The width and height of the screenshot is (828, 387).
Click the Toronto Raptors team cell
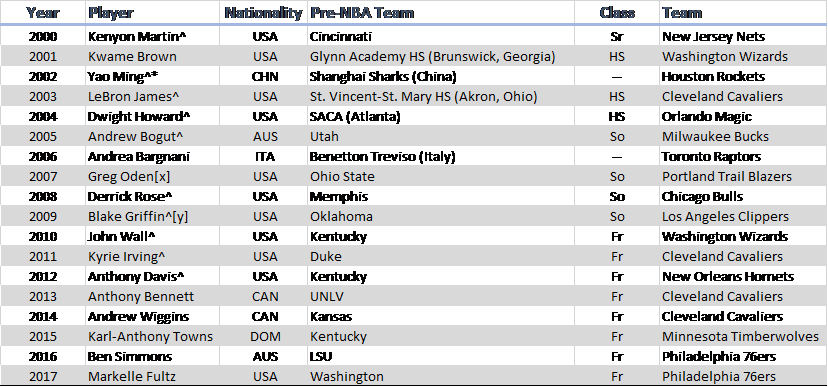tap(744, 156)
